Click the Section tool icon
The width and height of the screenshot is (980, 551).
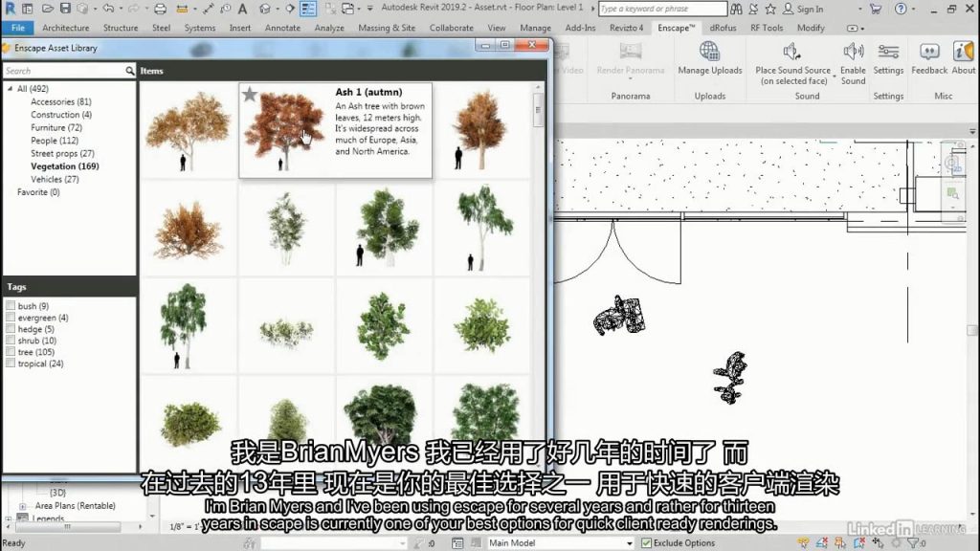290,9
